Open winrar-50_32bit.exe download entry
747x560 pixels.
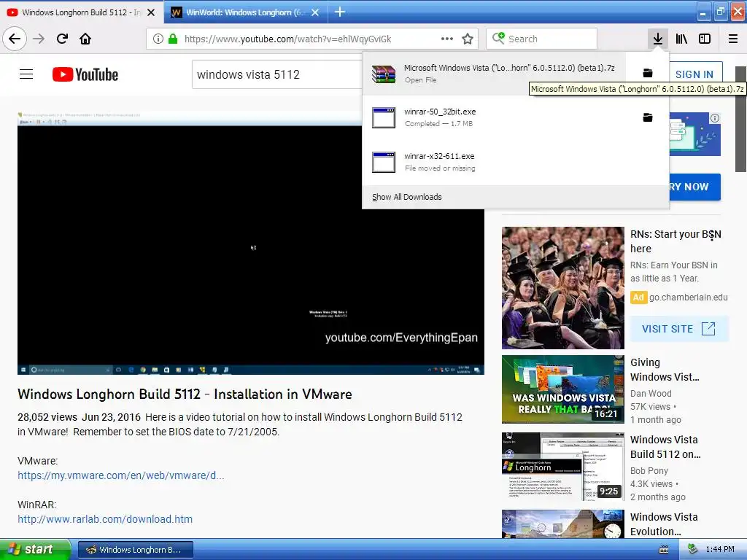(493, 117)
